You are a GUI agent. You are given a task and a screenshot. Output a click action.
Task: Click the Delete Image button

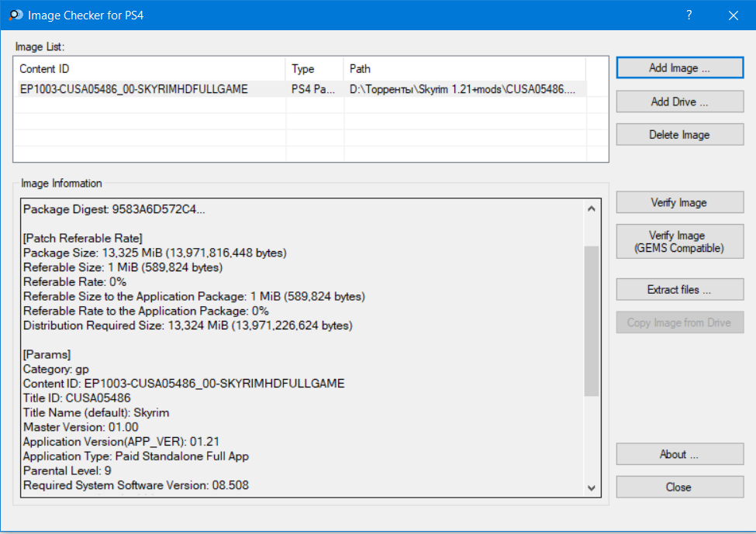[x=680, y=134]
